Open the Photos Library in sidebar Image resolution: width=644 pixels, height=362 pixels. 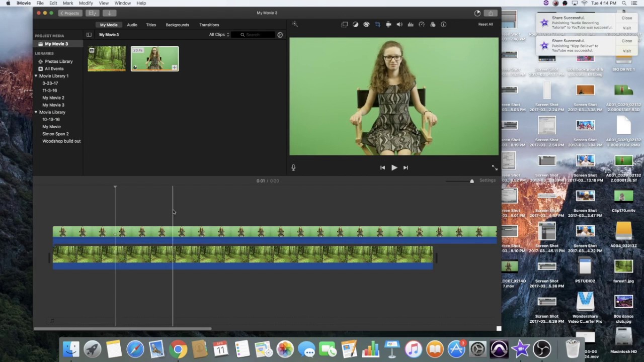58,61
